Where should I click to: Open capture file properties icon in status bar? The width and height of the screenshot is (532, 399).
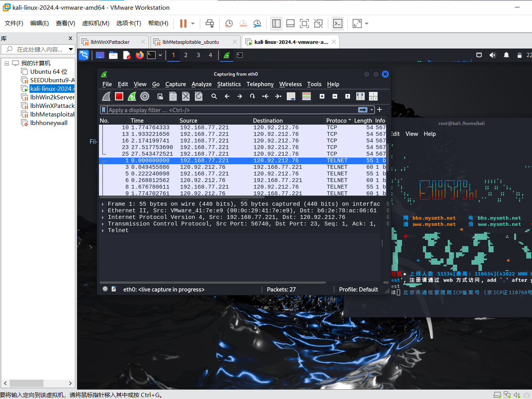[x=114, y=289]
